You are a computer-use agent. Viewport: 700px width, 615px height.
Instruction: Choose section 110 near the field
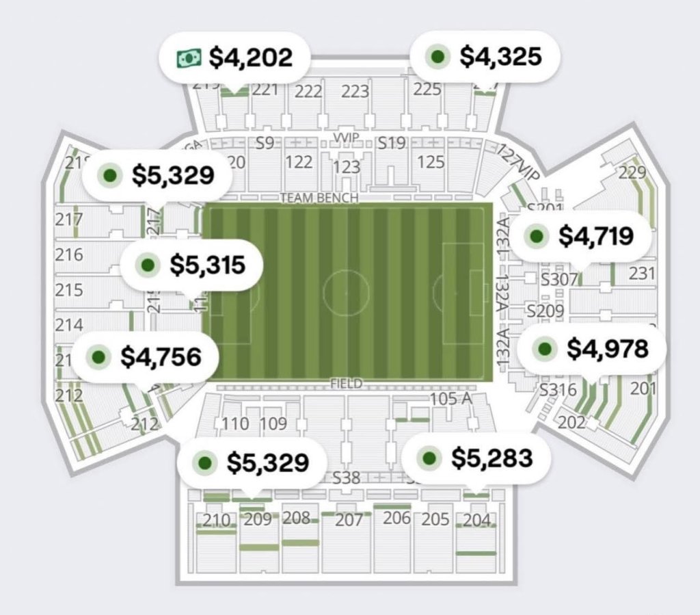click(x=235, y=423)
